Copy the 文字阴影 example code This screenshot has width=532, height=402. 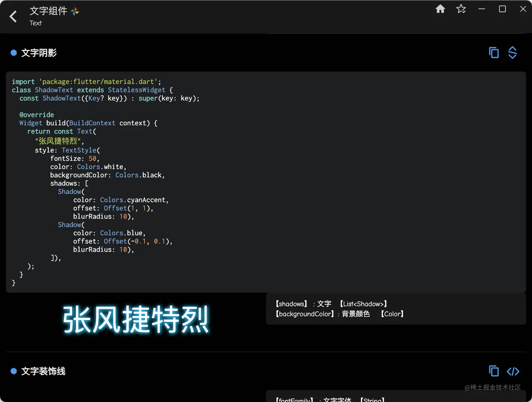(x=494, y=52)
